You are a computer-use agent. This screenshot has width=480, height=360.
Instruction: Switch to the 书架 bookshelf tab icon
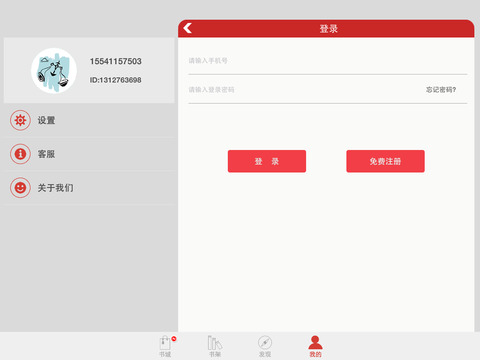tap(215, 343)
